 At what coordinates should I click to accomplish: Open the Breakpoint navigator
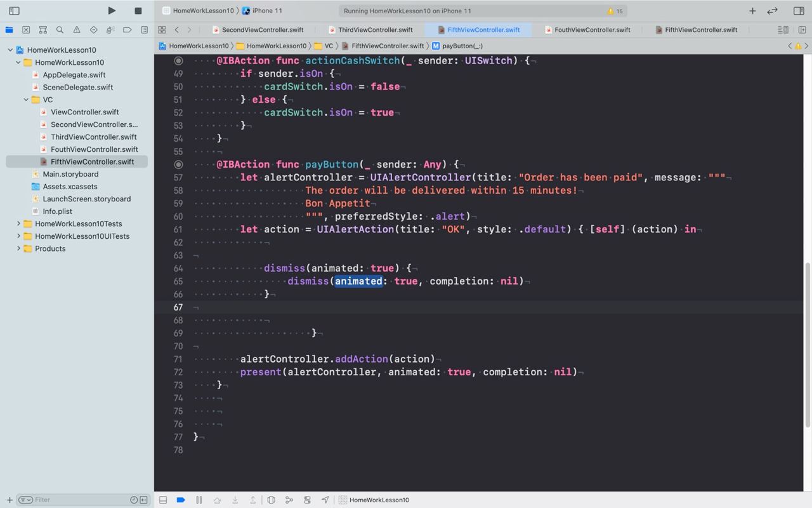pyautogui.click(x=128, y=30)
